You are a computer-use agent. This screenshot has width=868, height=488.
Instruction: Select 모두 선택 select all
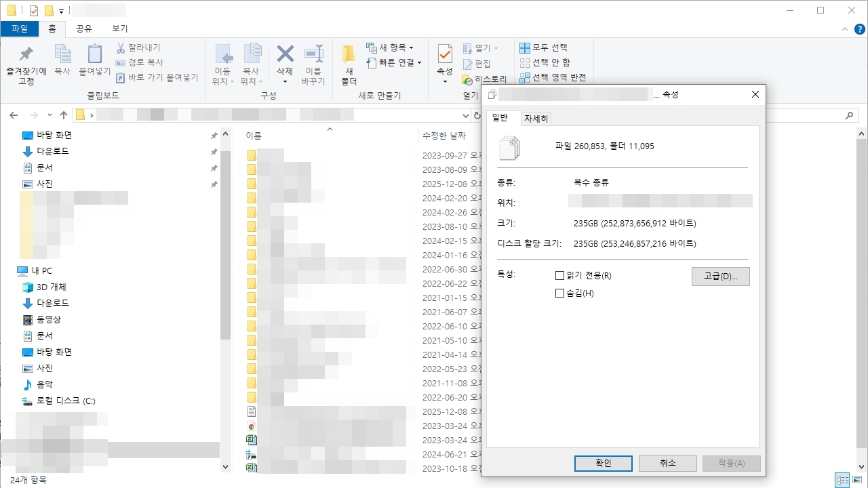[x=543, y=47]
